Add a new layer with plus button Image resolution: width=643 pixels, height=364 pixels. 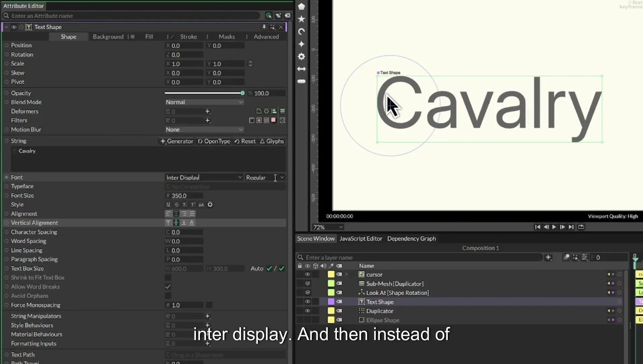tap(548, 257)
